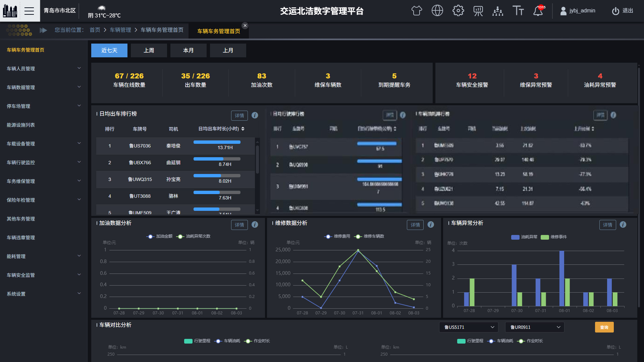Click the theme skin (t-shirt) icon
This screenshot has width=644, height=362.
click(417, 11)
